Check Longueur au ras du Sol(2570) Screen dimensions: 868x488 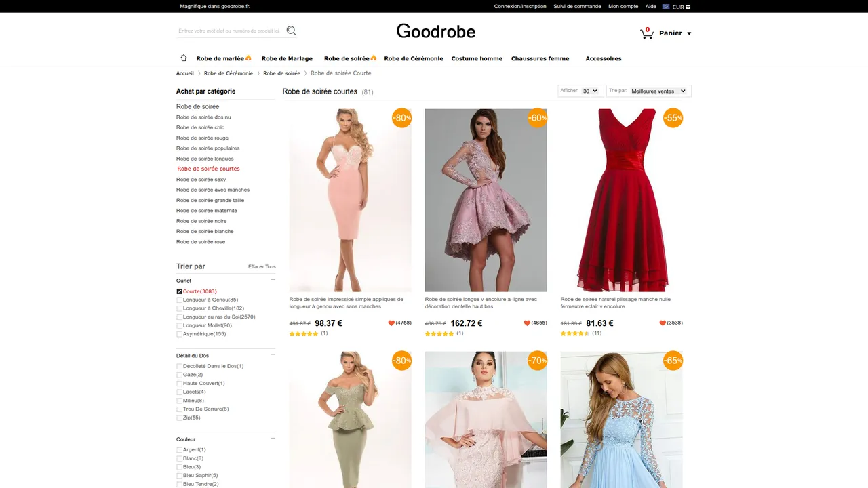[180, 317]
